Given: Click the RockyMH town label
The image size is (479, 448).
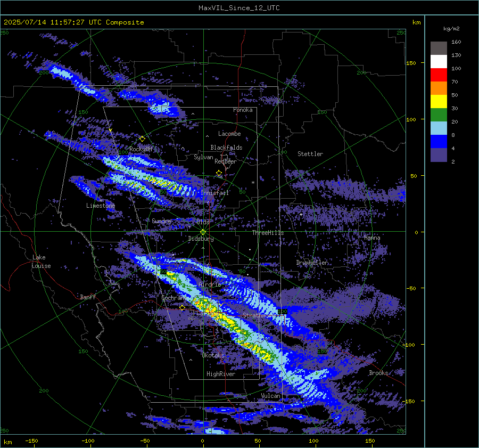Looking at the screenshot, I should [141, 149].
